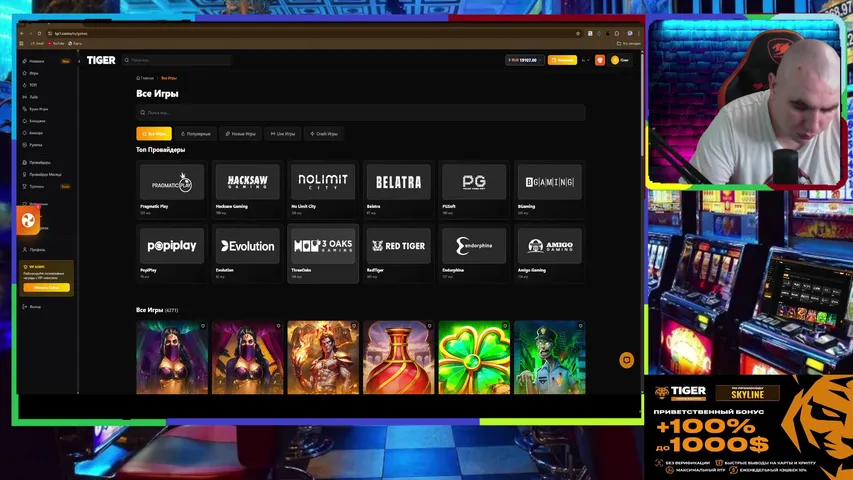
Task: Click the orange VIP bonus button
Action: point(46,287)
